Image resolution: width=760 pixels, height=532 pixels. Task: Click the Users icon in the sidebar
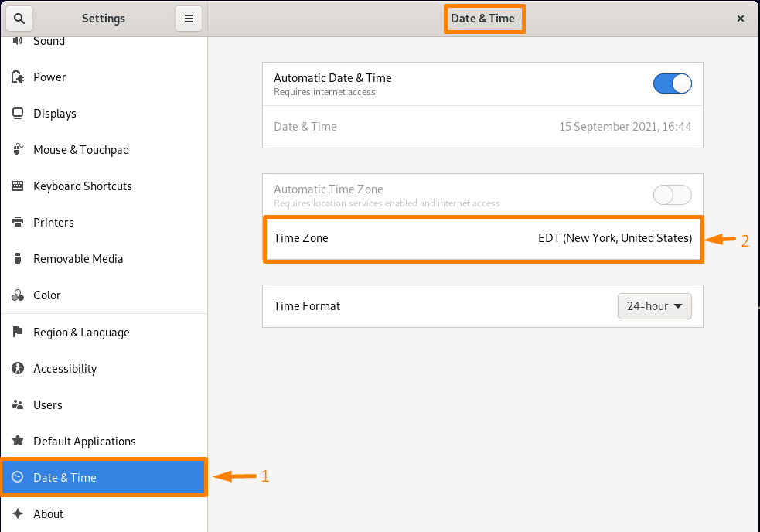pyautogui.click(x=17, y=404)
